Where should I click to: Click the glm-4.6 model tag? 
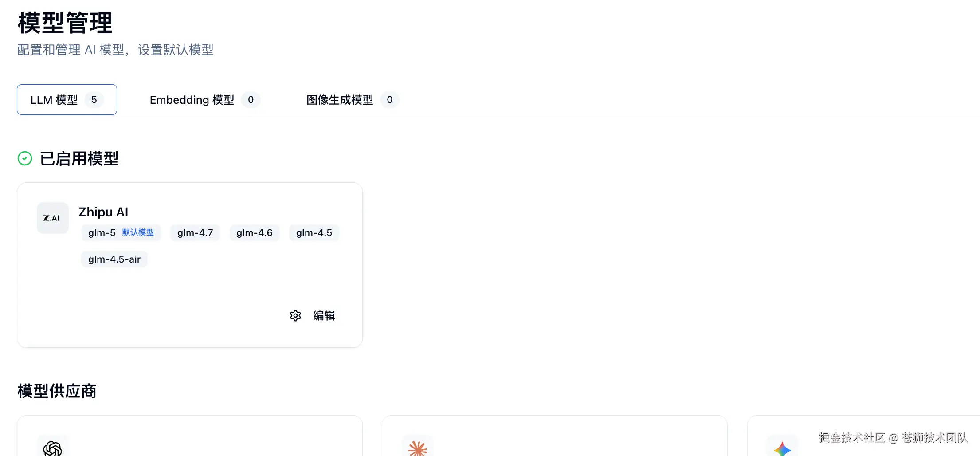click(x=255, y=233)
